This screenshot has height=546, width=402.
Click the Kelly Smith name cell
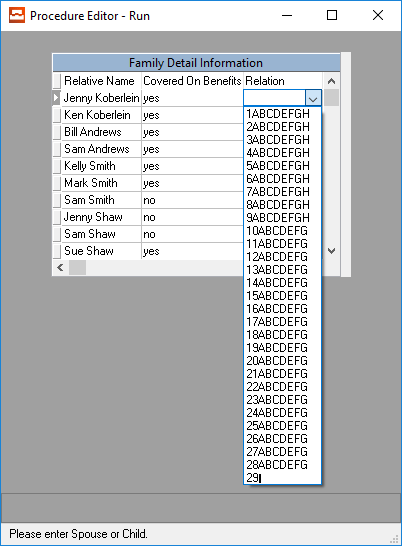pyautogui.click(x=101, y=166)
